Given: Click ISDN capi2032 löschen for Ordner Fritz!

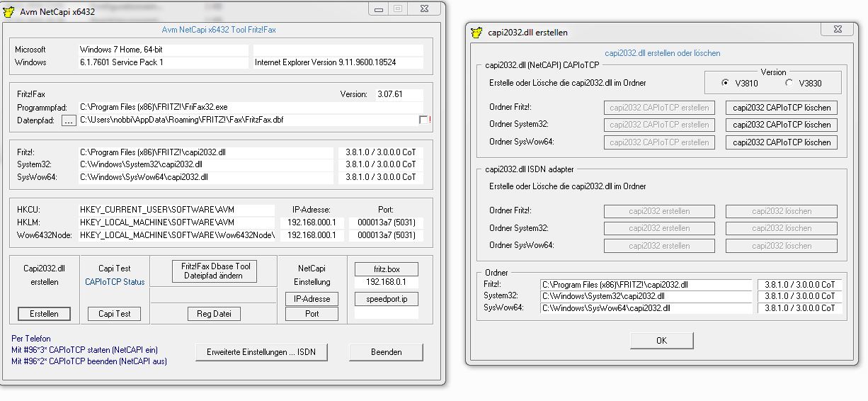Looking at the screenshot, I should [x=782, y=211].
